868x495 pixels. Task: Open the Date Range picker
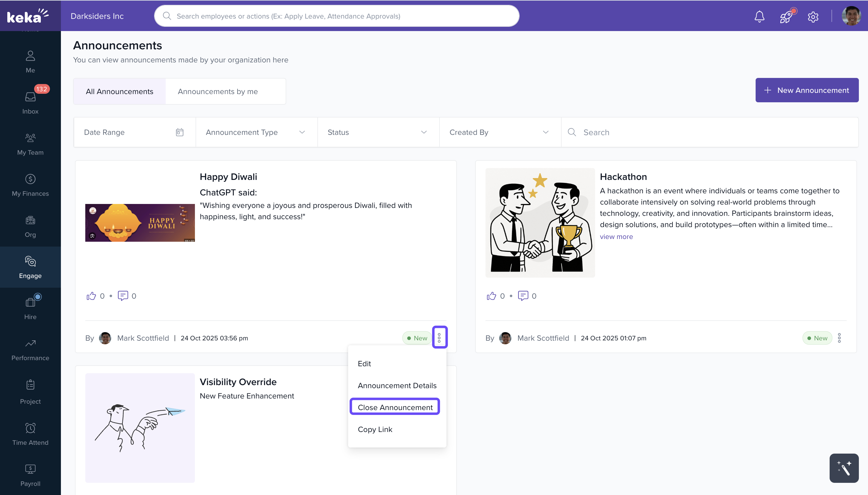(134, 132)
